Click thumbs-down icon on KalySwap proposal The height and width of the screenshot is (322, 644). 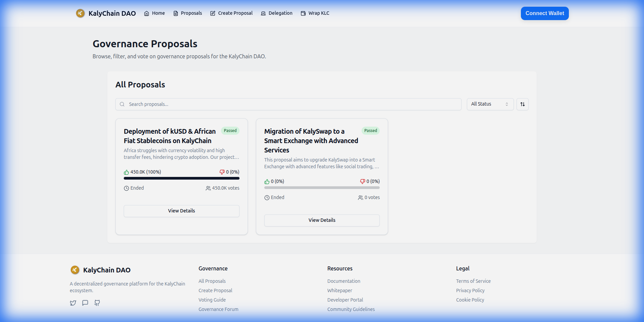click(362, 182)
